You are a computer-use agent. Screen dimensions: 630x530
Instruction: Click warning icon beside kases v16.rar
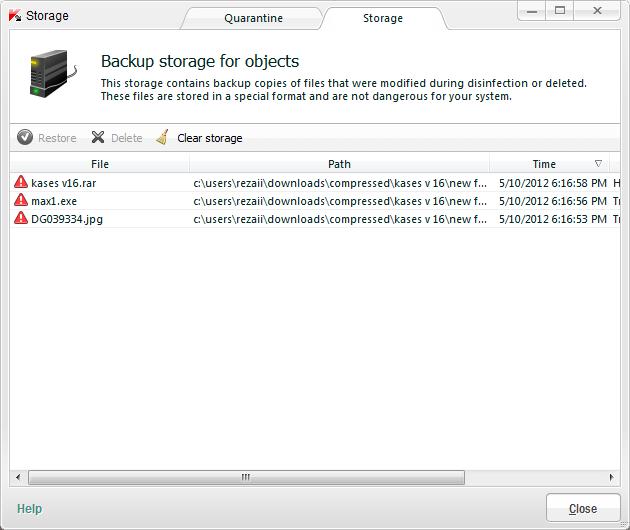click(21, 182)
